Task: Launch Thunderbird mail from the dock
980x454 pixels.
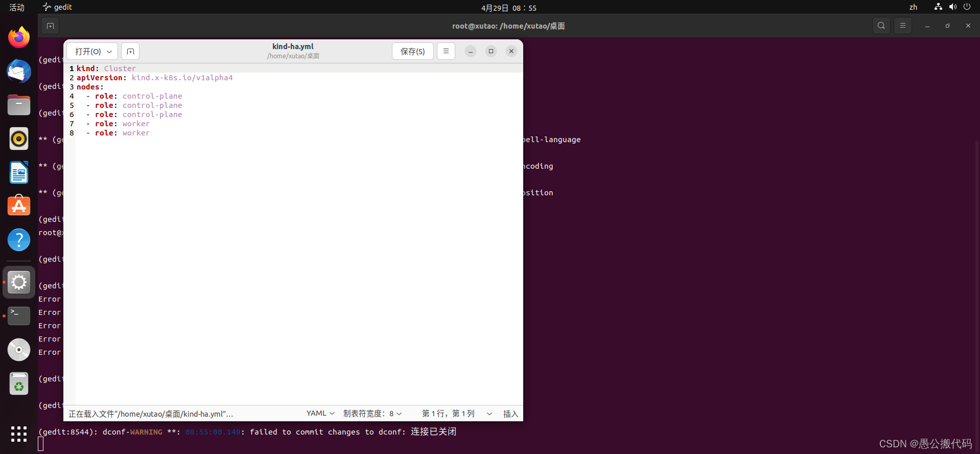Action: pyautogui.click(x=19, y=71)
